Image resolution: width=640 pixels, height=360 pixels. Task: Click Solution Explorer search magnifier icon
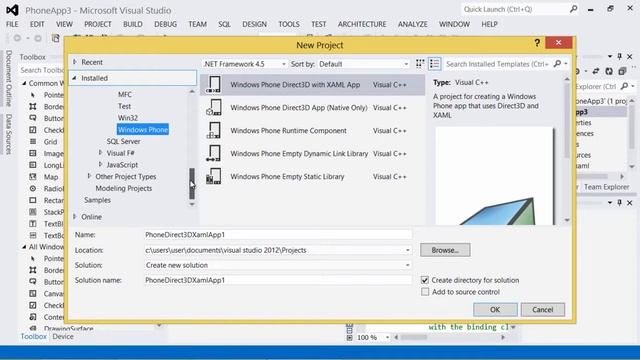624,86
